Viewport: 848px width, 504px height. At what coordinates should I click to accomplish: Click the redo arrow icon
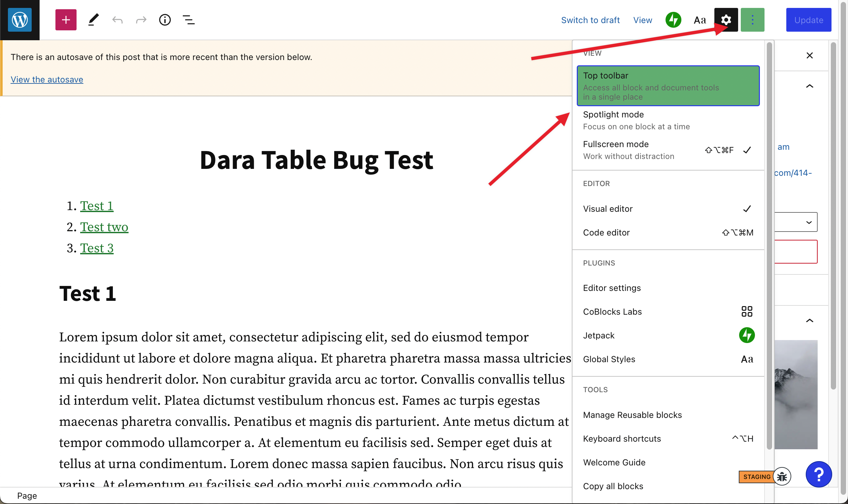pos(141,20)
